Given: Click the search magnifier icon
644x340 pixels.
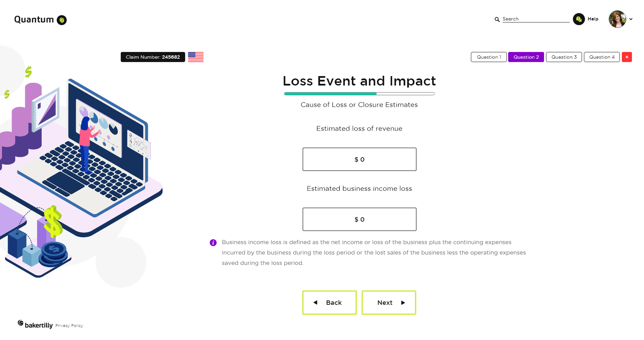Looking at the screenshot, I should (497, 19).
